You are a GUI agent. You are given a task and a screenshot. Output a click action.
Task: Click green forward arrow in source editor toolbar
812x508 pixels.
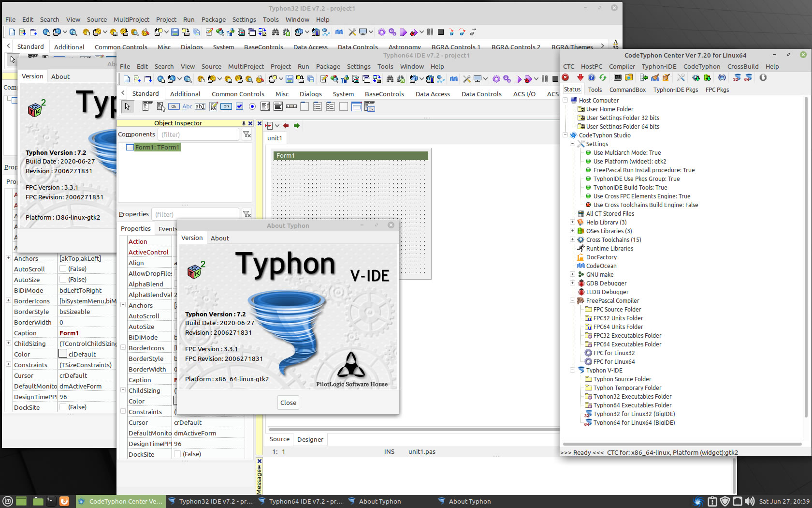point(297,126)
